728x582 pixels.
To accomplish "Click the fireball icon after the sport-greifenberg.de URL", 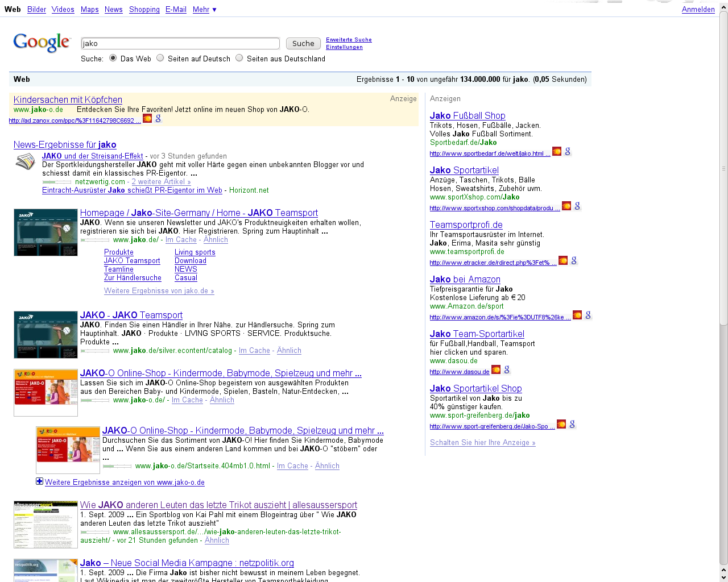I will (561, 424).
